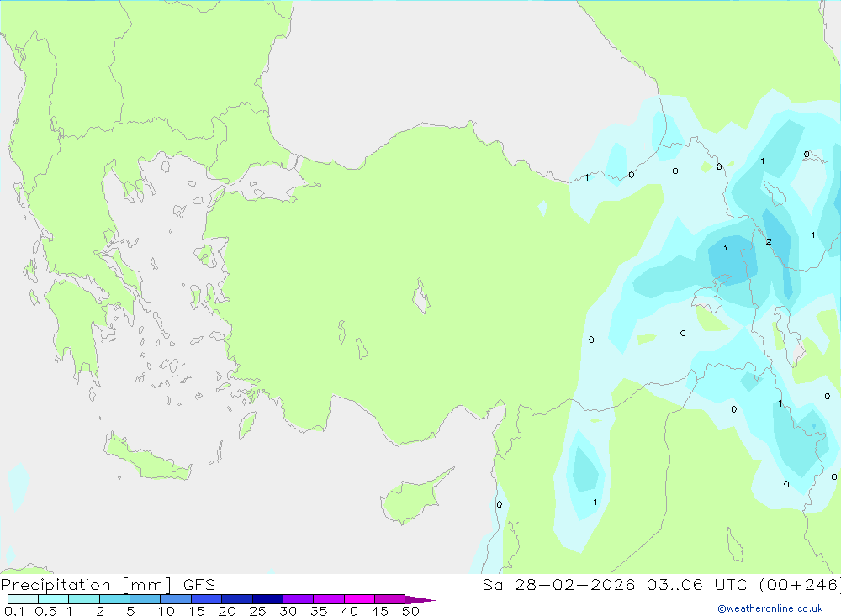841x616 pixels.
Task: Click the island of Cyprus on map
Action: click(x=413, y=499)
